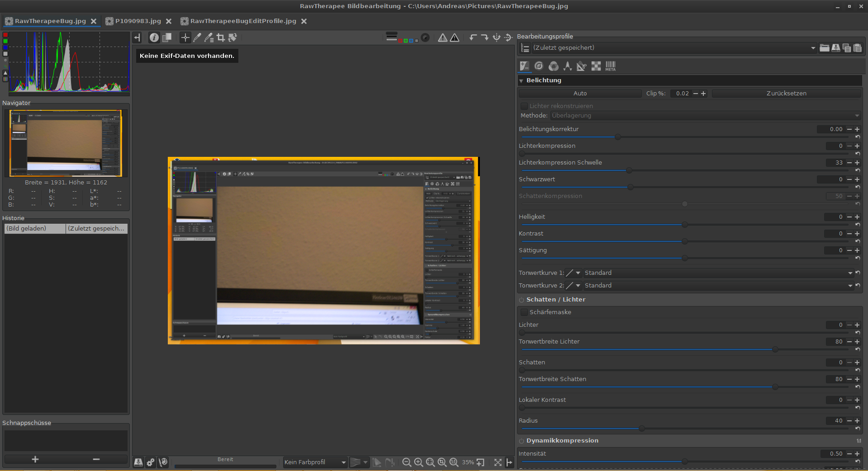Set preview zoom to 100%
The height and width of the screenshot is (471, 868).
click(x=454, y=462)
